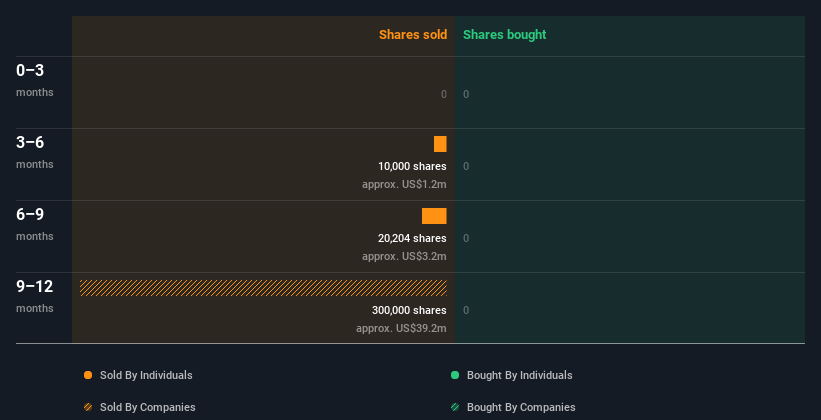This screenshot has width=821, height=420.
Task: Click the hatched bar for 9–12 months
Action: (x=263, y=288)
